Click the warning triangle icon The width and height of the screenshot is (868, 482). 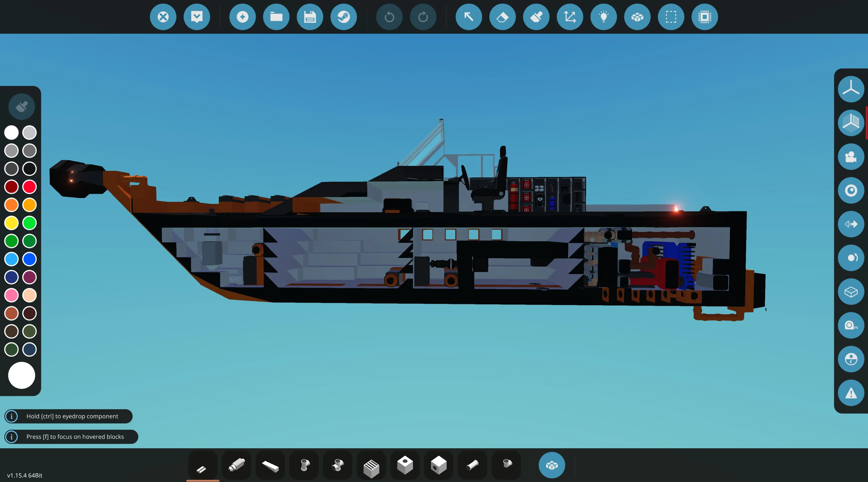(850, 393)
